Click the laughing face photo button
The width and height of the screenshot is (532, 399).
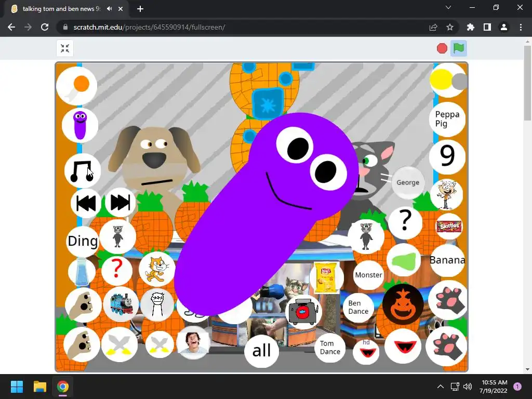193,343
